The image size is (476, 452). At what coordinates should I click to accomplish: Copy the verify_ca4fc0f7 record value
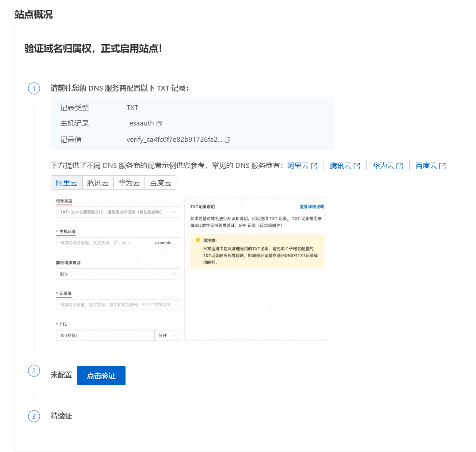click(228, 140)
